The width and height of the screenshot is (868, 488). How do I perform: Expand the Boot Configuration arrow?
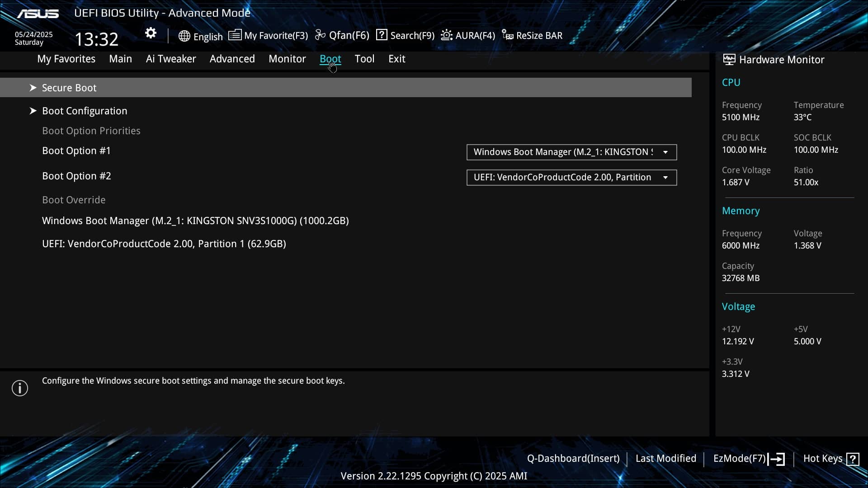pos(33,111)
